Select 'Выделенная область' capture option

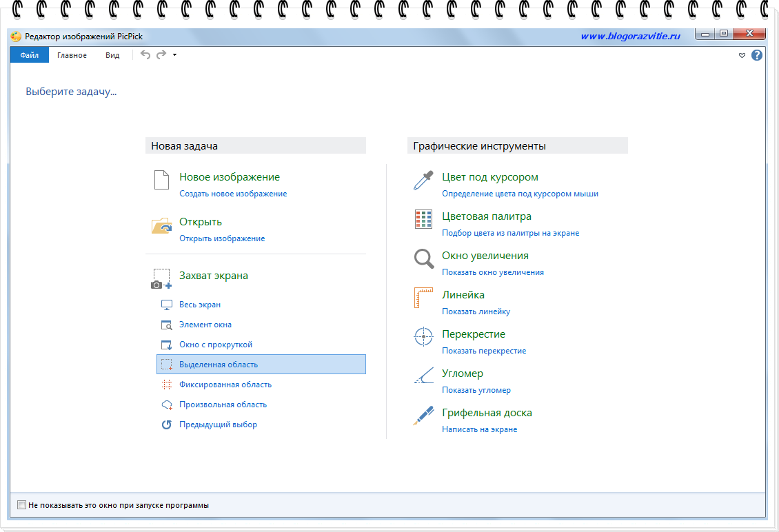click(219, 365)
